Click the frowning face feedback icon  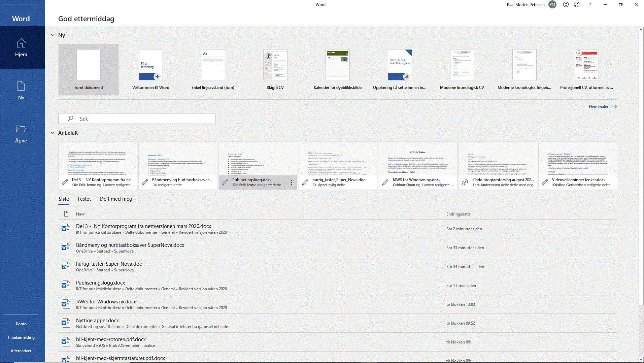click(x=577, y=5)
